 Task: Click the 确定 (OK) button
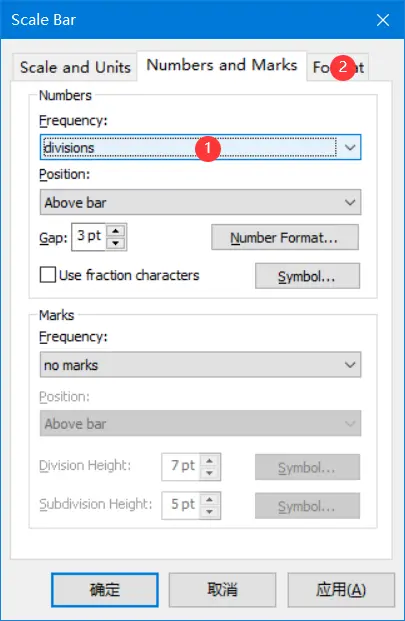[x=105, y=590]
